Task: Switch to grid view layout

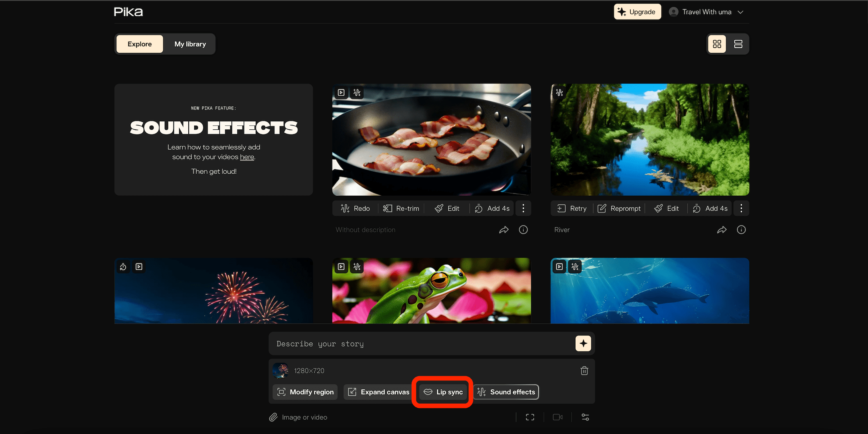Action: click(717, 44)
